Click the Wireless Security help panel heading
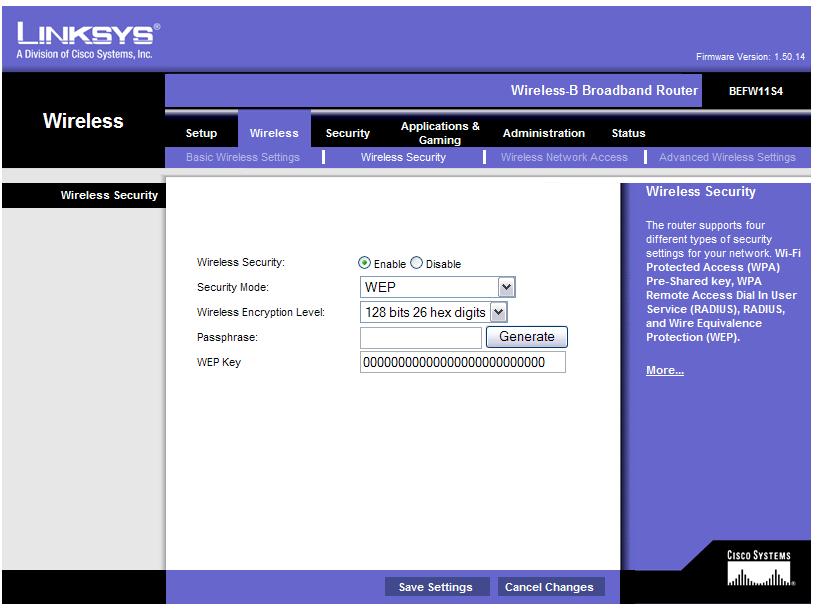This screenshot has height=612, width=818. (x=701, y=191)
